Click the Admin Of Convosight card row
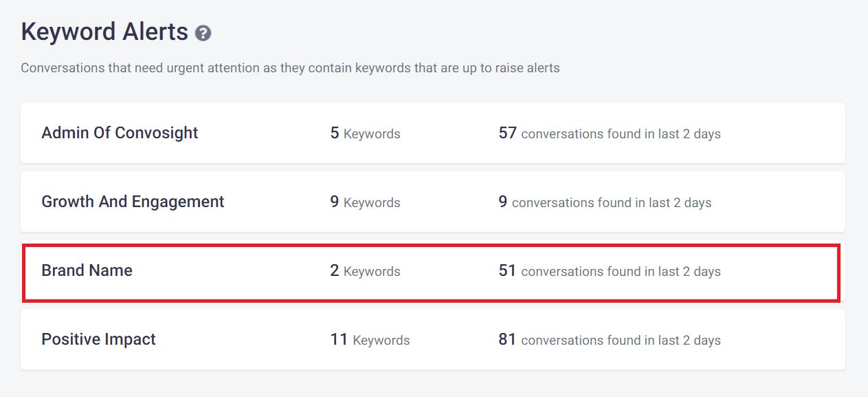 click(433, 133)
